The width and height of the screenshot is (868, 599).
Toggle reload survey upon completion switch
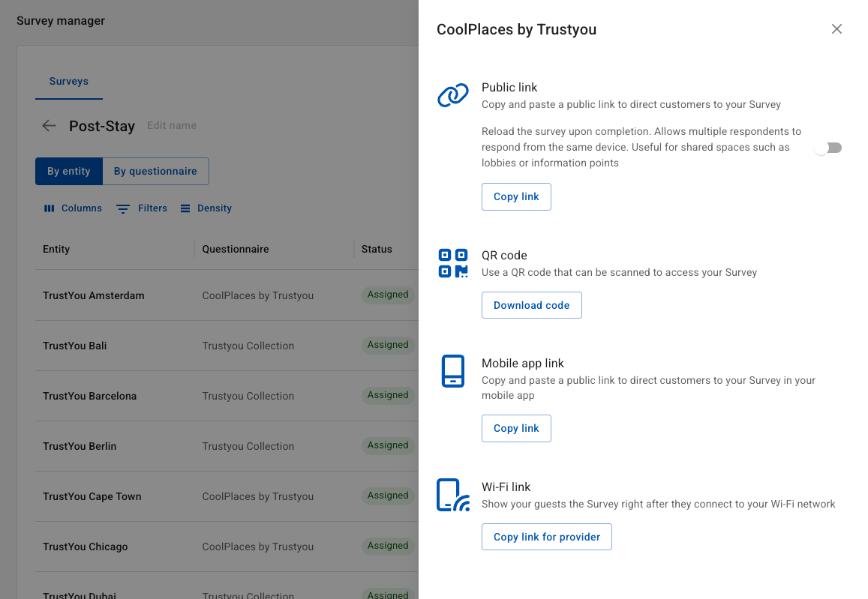click(x=828, y=148)
